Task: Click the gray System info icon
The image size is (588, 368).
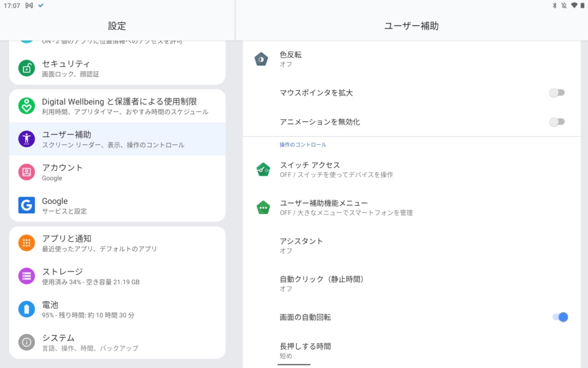Action: point(26,342)
